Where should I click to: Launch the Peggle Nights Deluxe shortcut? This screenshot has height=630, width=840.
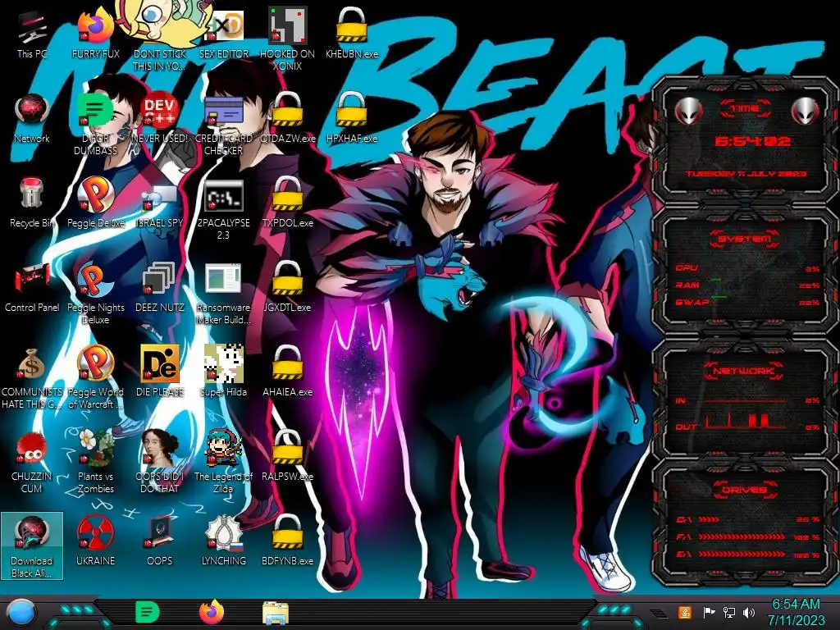pos(95,294)
